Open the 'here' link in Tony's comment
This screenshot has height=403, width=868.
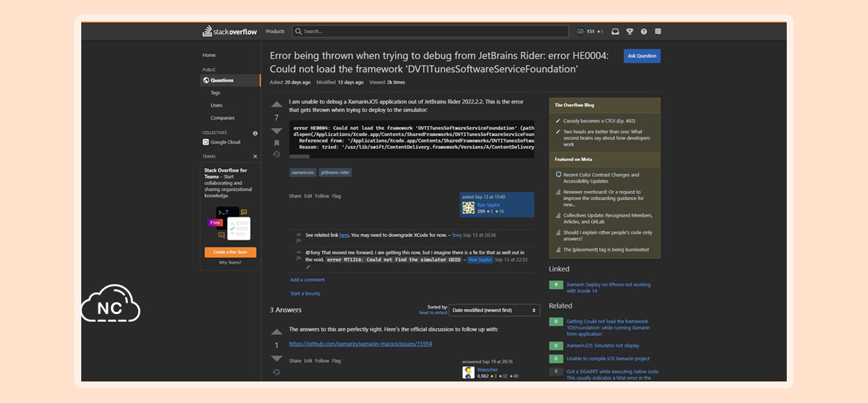click(x=344, y=236)
